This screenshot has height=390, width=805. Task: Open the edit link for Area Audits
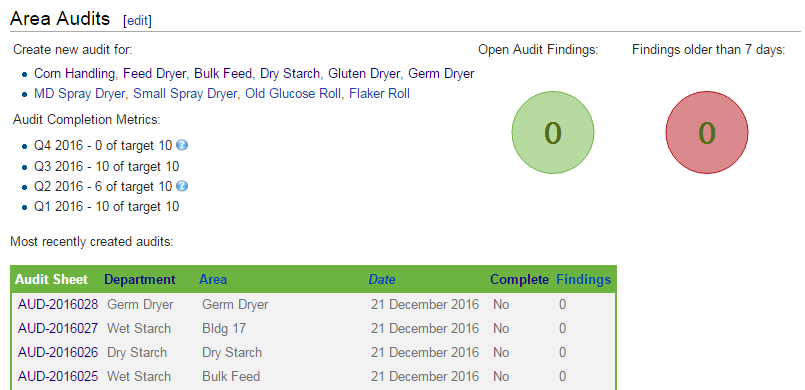tap(137, 21)
